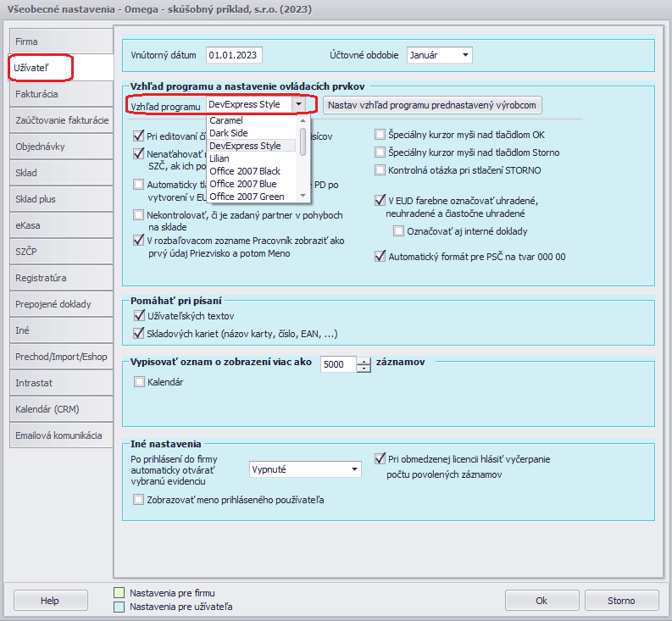Expand the Vzhľad programu dropdown arrow
The width and height of the screenshot is (672, 621).
[298, 104]
